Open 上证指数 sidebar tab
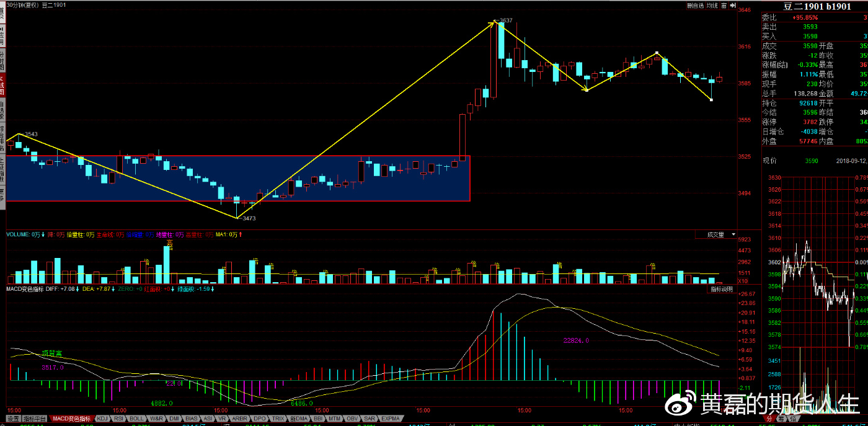 tap(2, 171)
